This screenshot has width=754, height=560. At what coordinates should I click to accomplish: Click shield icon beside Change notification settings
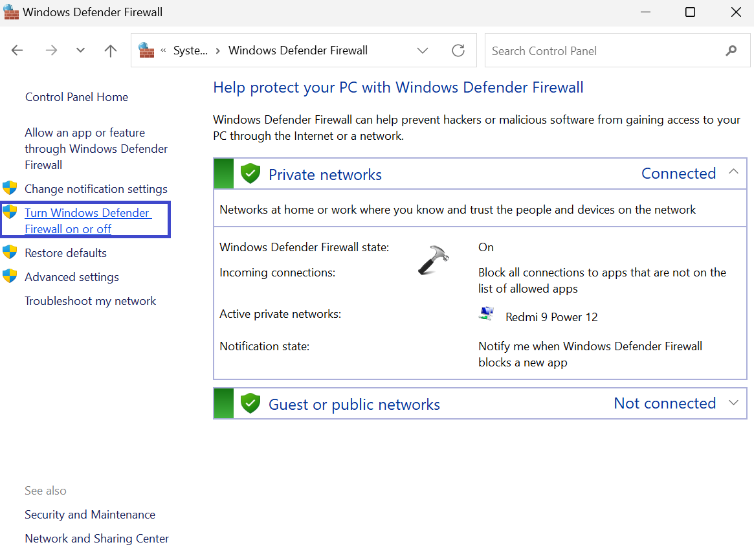[x=10, y=188]
